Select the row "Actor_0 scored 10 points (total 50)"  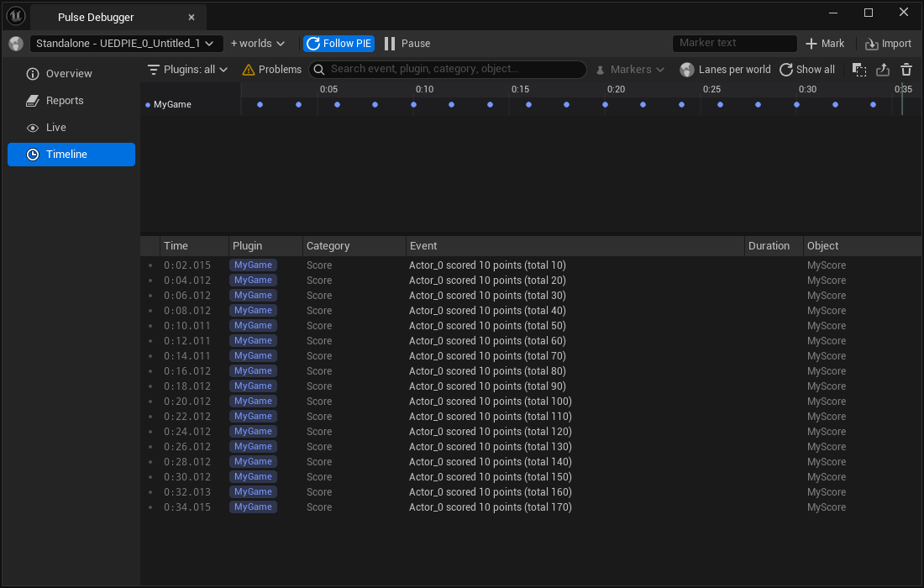coord(531,326)
